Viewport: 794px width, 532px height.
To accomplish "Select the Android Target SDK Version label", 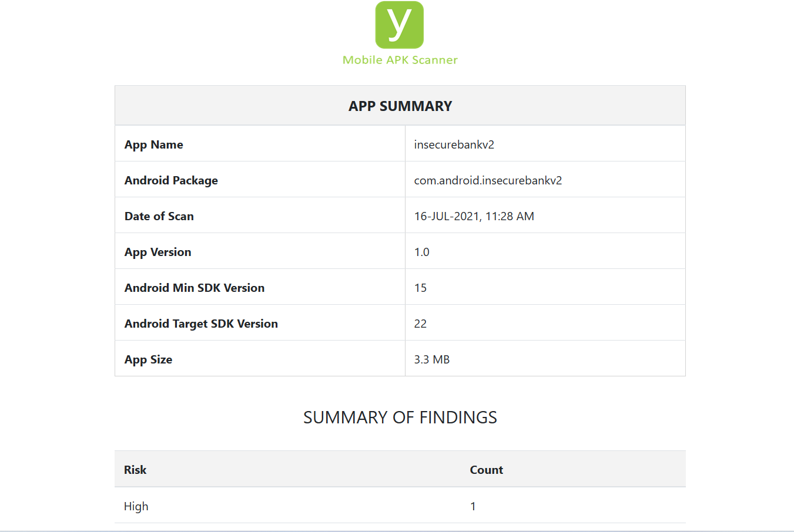I will pyautogui.click(x=201, y=323).
